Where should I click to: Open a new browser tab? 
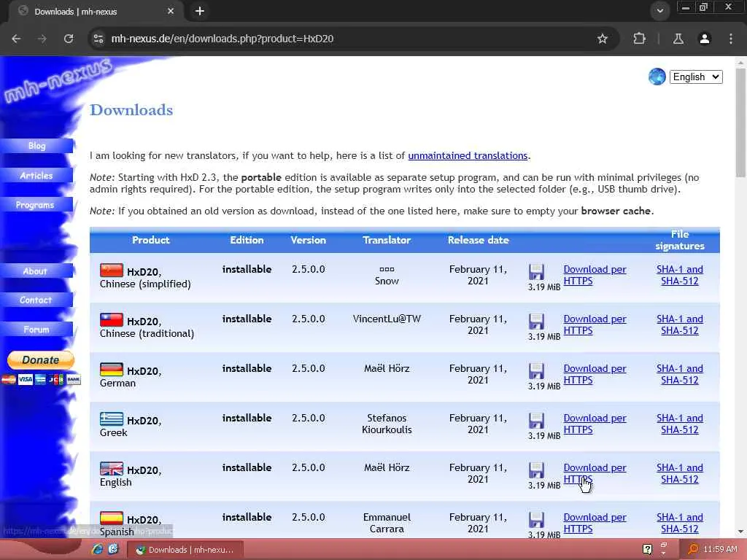pyautogui.click(x=200, y=11)
